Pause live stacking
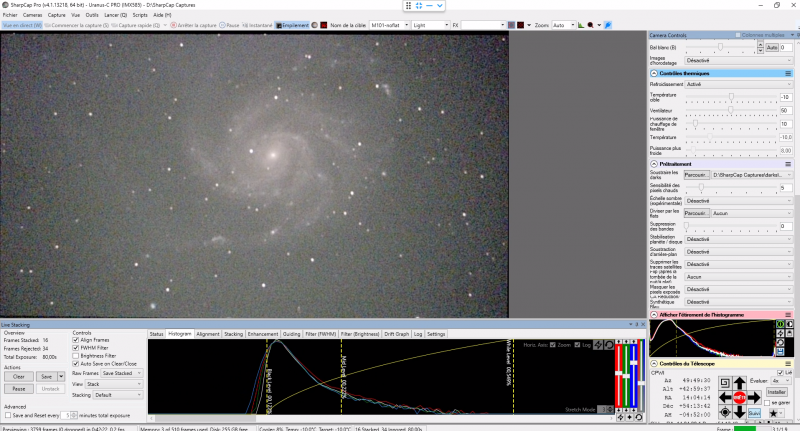This screenshot has height=431, width=800. (19, 389)
